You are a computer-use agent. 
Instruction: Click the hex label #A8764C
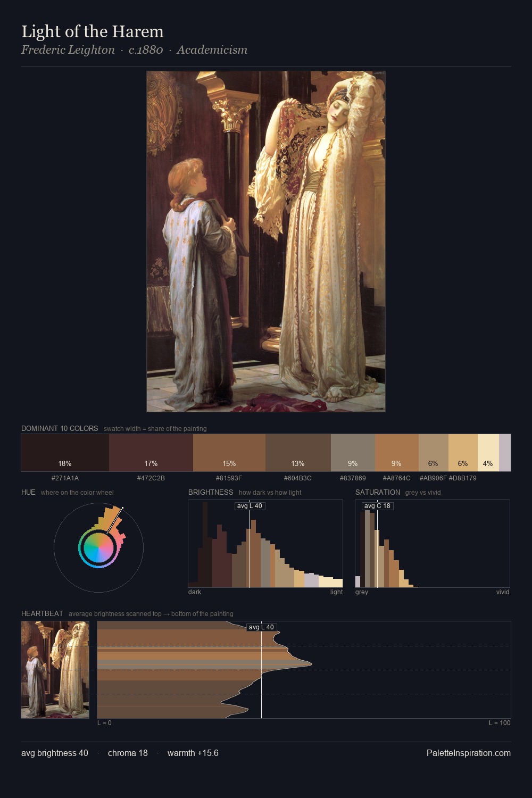[x=397, y=478]
